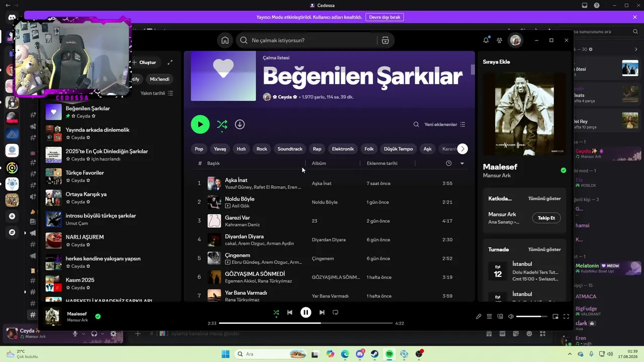
Task: Toggle liked check in Now Playing panel
Action: pos(563,170)
